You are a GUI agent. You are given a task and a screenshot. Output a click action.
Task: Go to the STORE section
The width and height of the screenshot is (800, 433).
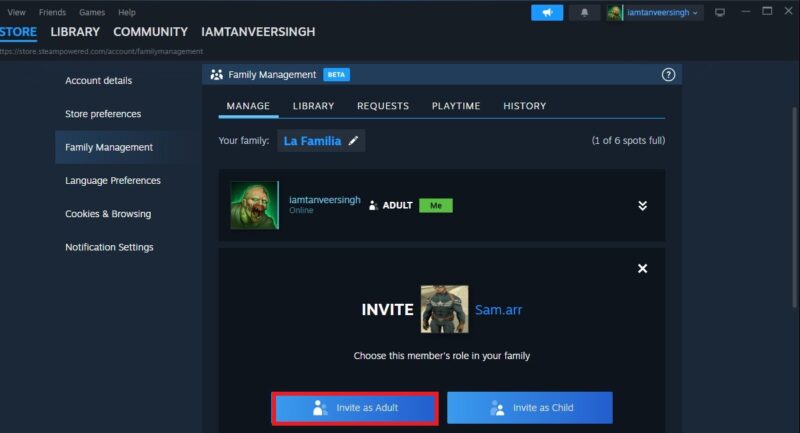pos(18,32)
